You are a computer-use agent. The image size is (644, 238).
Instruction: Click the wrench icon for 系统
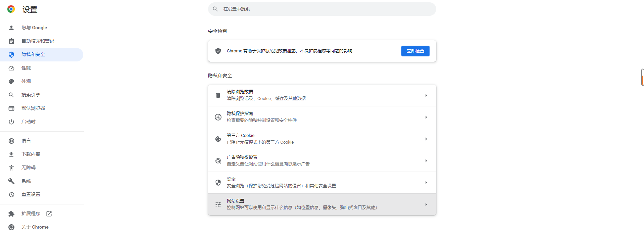click(x=11, y=181)
